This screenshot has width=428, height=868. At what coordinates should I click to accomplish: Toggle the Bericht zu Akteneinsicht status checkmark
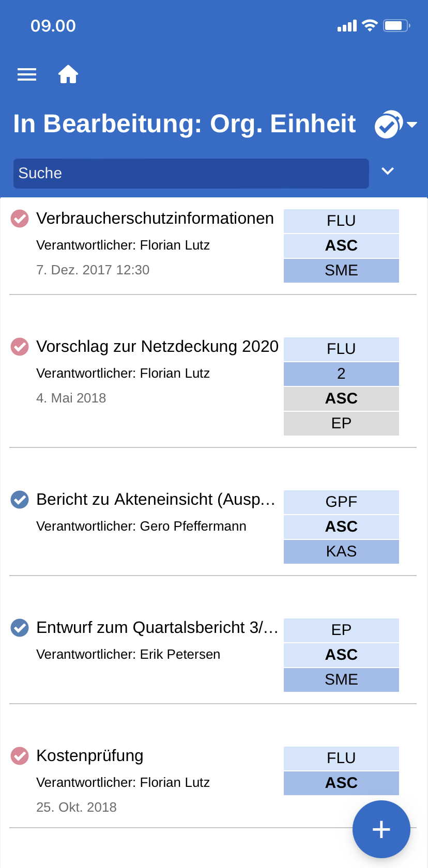pos(20,500)
